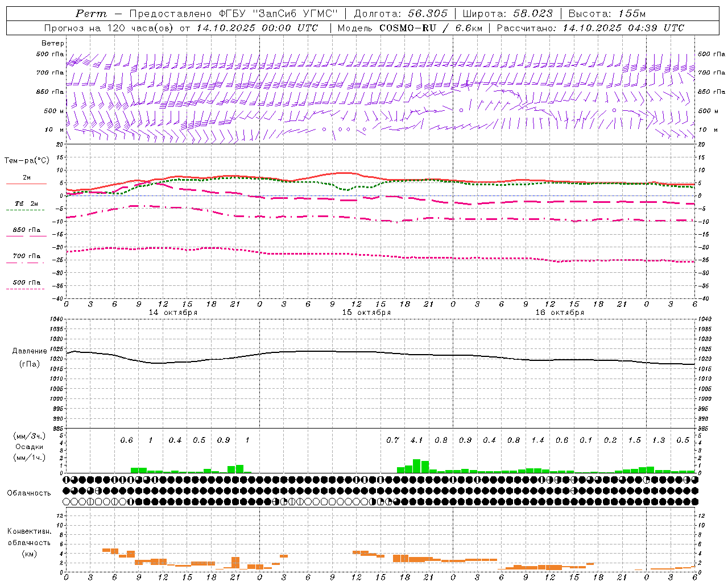728x582 pixels.
Task: Click the "700 гПа" temperature legend entry
Action: pyautogui.click(x=27, y=256)
